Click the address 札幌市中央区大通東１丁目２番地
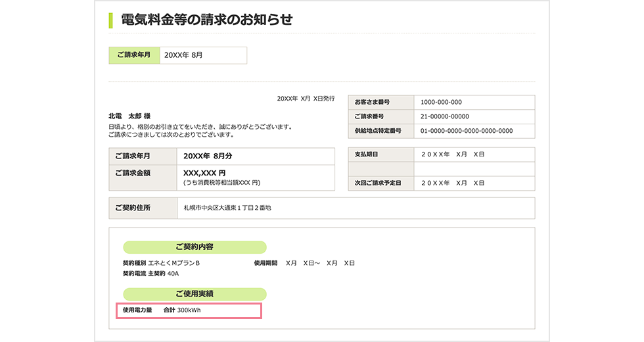 tap(227, 208)
